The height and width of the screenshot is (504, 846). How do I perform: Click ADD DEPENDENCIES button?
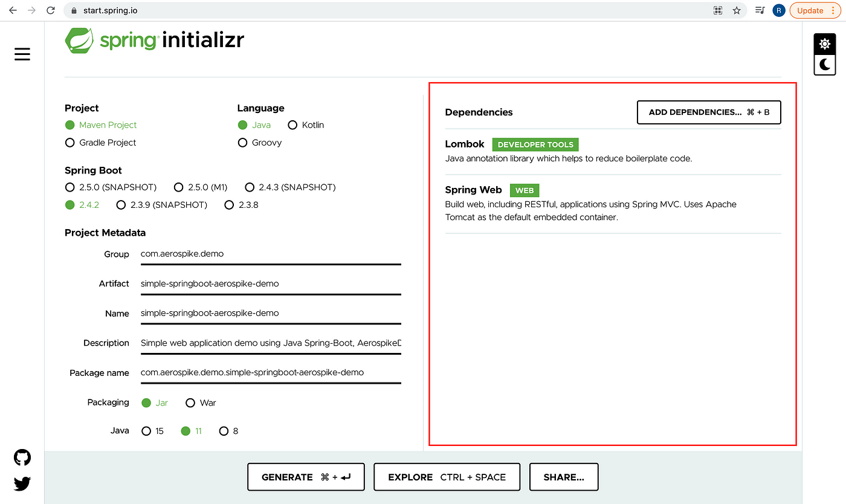pyautogui.click(x=709, y=112)
